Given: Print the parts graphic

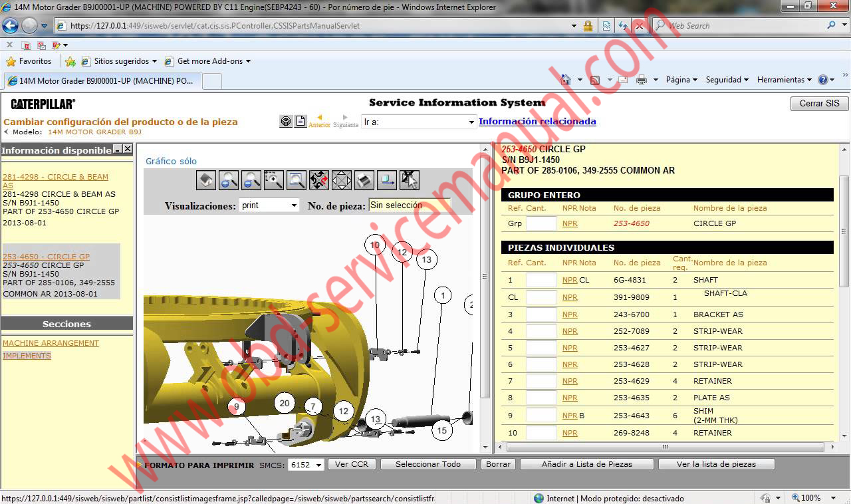Looking at the screenshot, I should coord(364,180).
